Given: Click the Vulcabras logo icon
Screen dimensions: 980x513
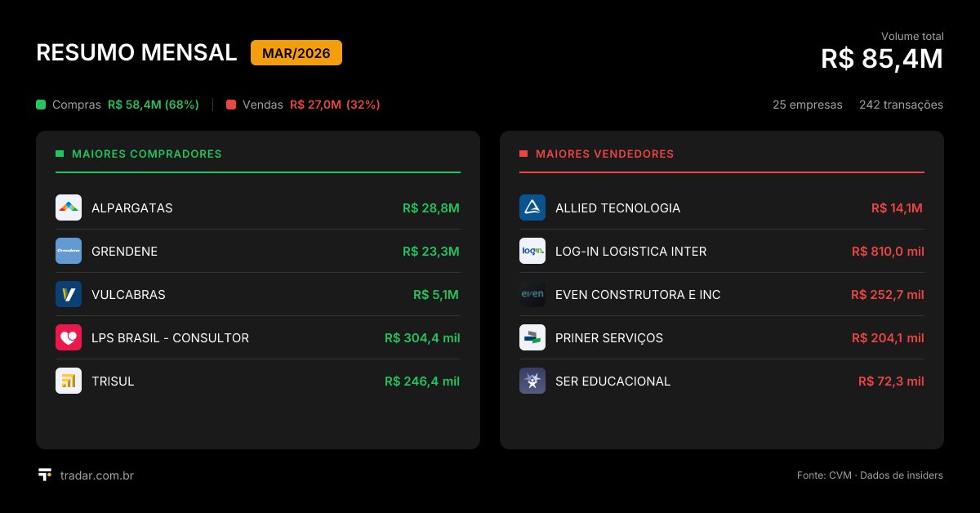Looking at the screenshot, I should [x=69, y=294].
